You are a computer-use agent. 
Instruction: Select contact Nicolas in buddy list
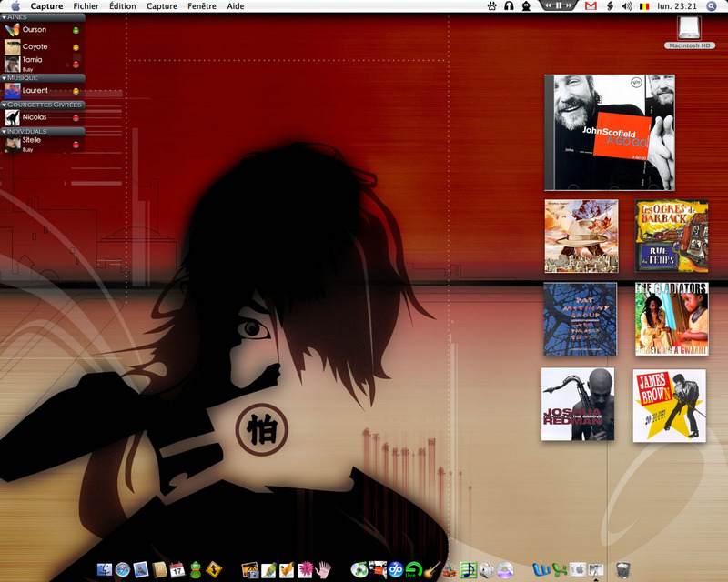42,117
